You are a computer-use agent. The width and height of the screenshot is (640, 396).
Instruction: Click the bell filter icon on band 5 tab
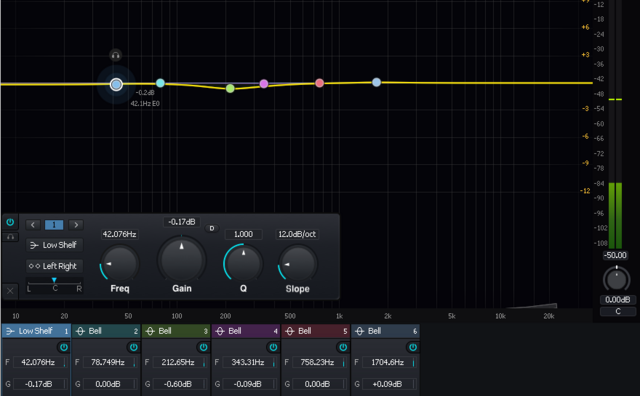coord(290,331)
